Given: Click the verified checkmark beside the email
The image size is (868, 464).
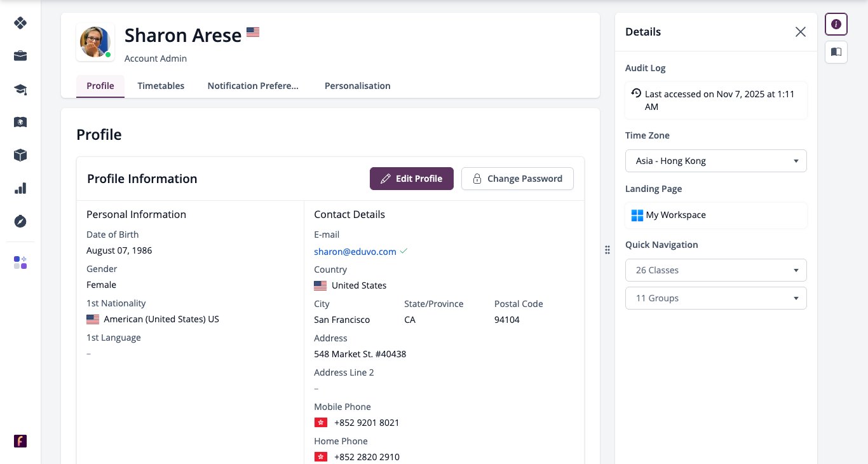Looking at the screenshot, I should coord(403,251).
